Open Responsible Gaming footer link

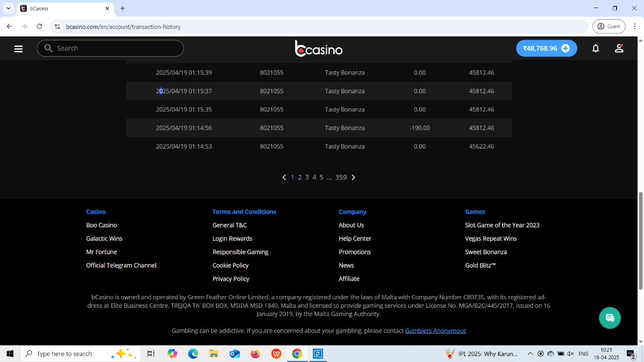coord(240,252)
